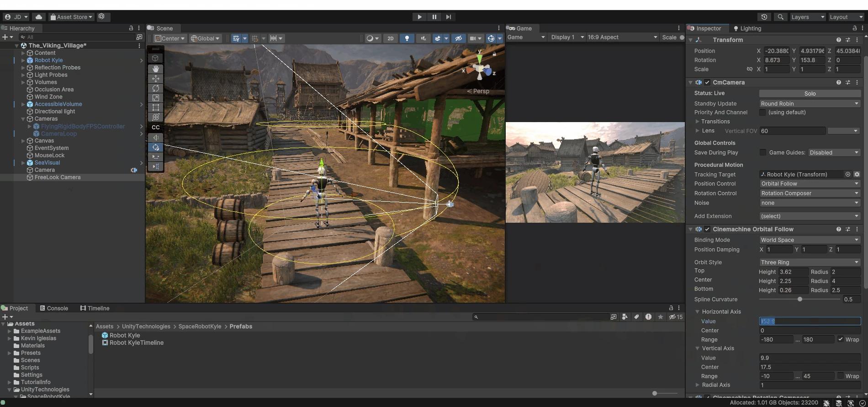Screen dimensions: 868x407
Task: Open CmCamera component help icon
Action: 838,82
